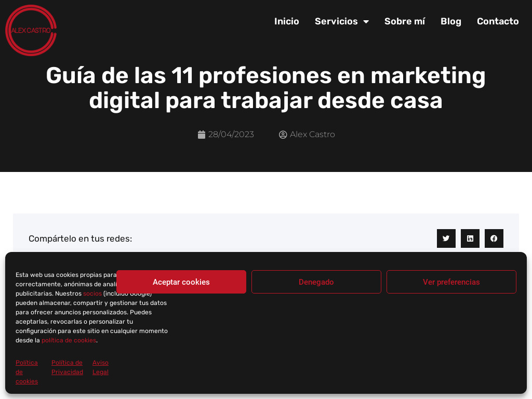Share the article on LinkedIn
Viewport: 532px width, 399px height.
click(x=470, y=238)
